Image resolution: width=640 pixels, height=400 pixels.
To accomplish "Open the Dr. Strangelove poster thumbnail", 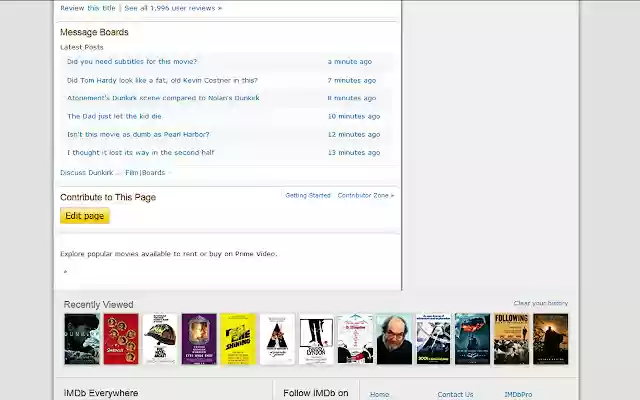I will [355, 339].
